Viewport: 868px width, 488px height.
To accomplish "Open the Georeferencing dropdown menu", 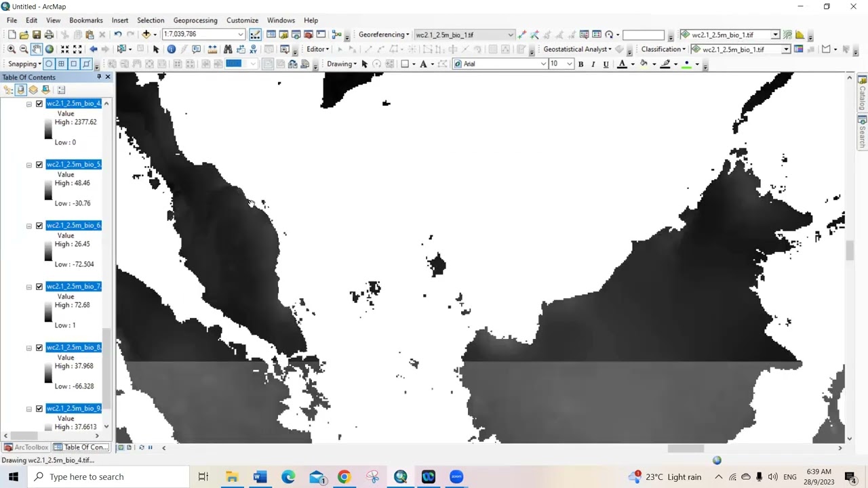I will click(384, 35).
